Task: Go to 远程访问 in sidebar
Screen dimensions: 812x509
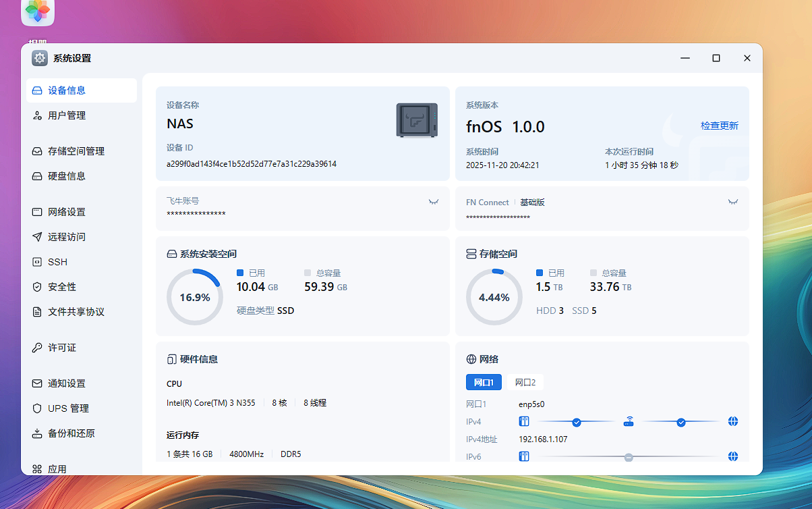Action: pyautogui.click(x=66, y=237)
